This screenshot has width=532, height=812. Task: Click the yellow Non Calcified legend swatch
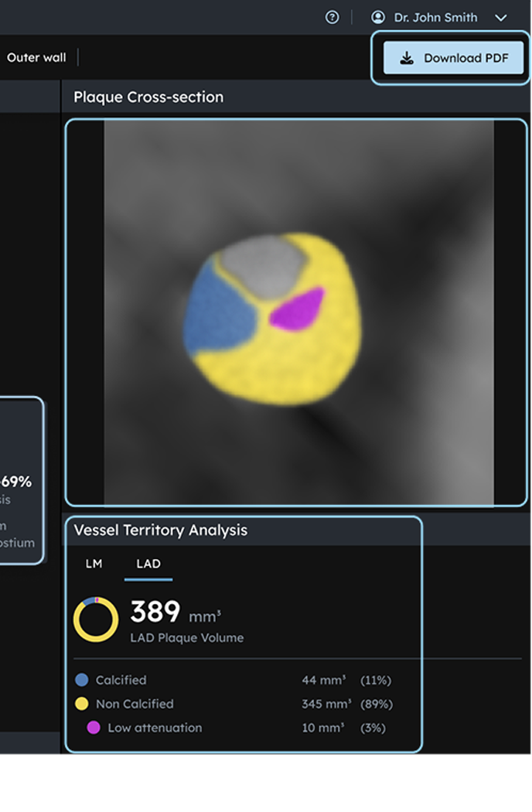tap(82, 704)
